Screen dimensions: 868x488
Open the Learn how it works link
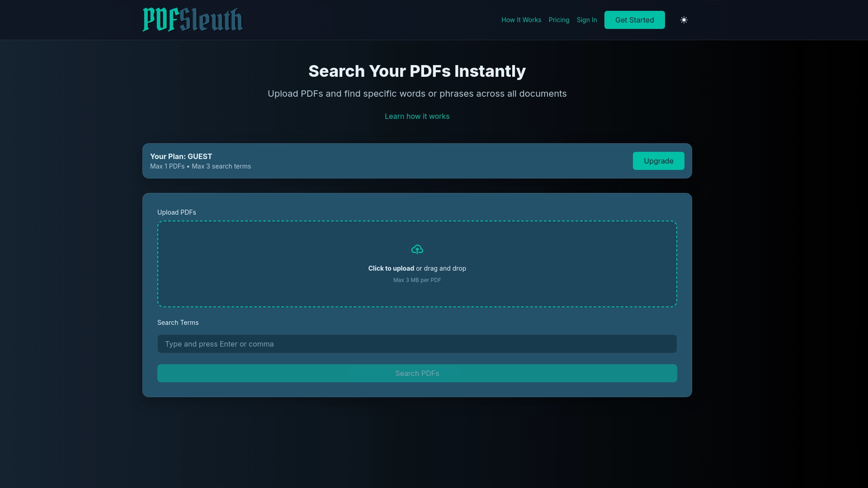click(x=417, y=116)
